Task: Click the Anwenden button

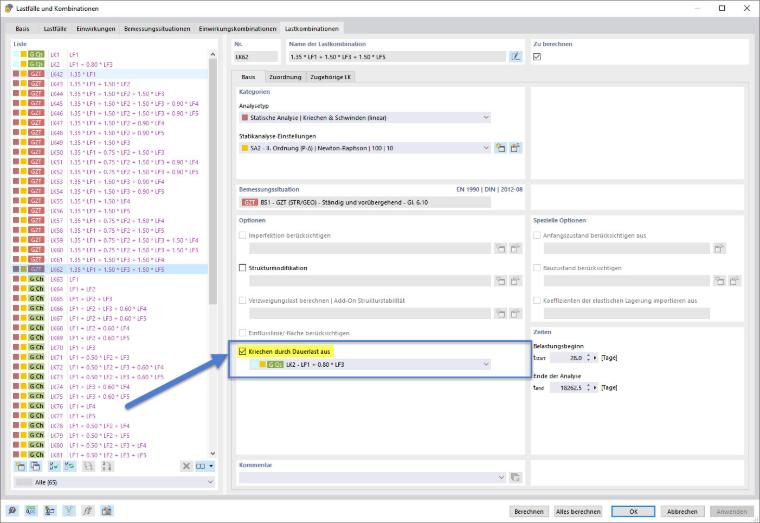Action: (731, 511)
